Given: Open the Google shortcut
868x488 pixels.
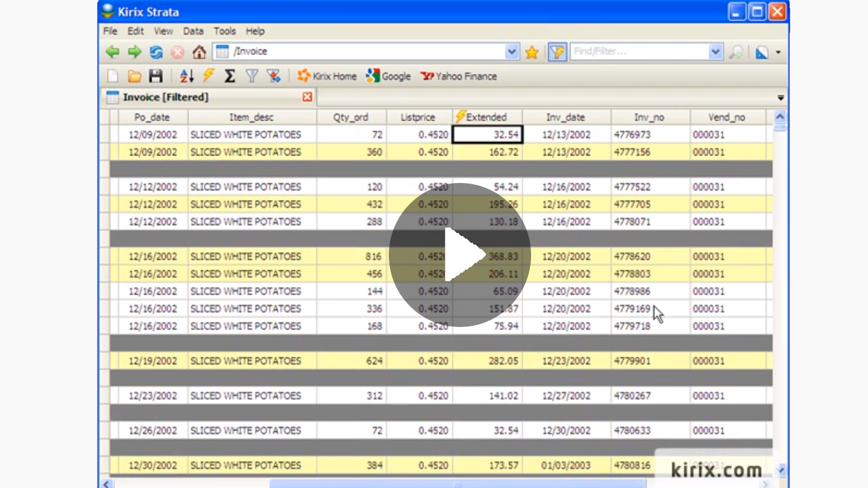Looking at the screenshot, I should click(389, 76).
